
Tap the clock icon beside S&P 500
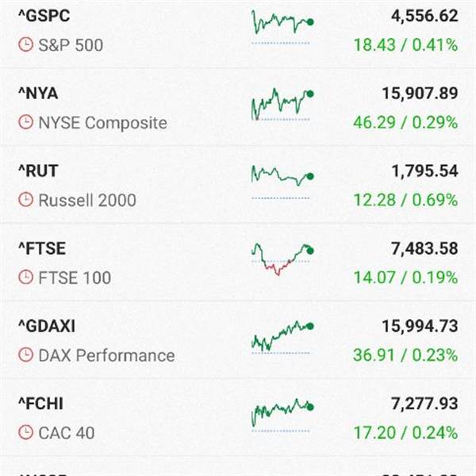pos(26,45)
